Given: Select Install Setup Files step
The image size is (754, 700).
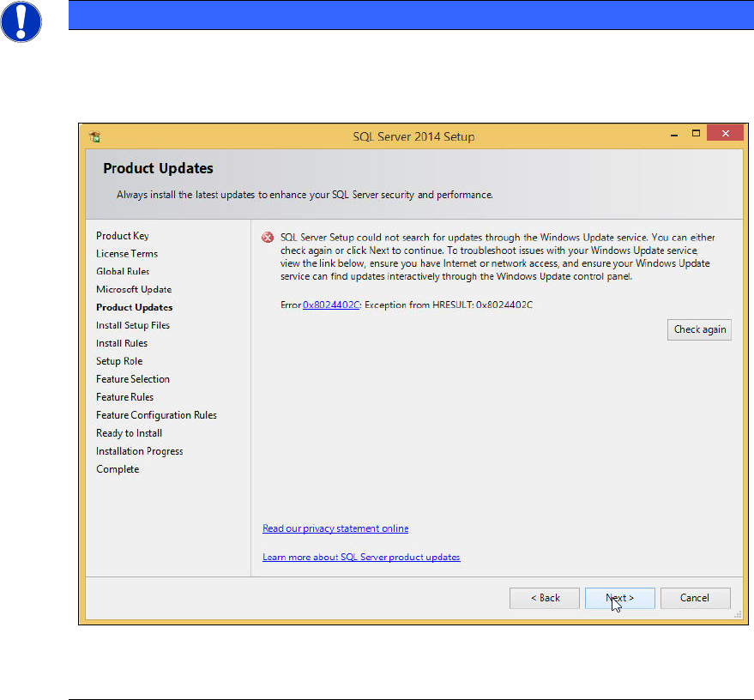Looking at the screenshot, I should click(x=133, y=325).
